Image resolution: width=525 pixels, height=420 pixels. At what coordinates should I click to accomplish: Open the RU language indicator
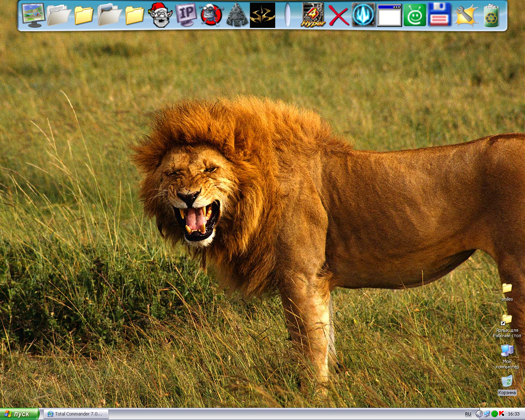coord(468,414)
